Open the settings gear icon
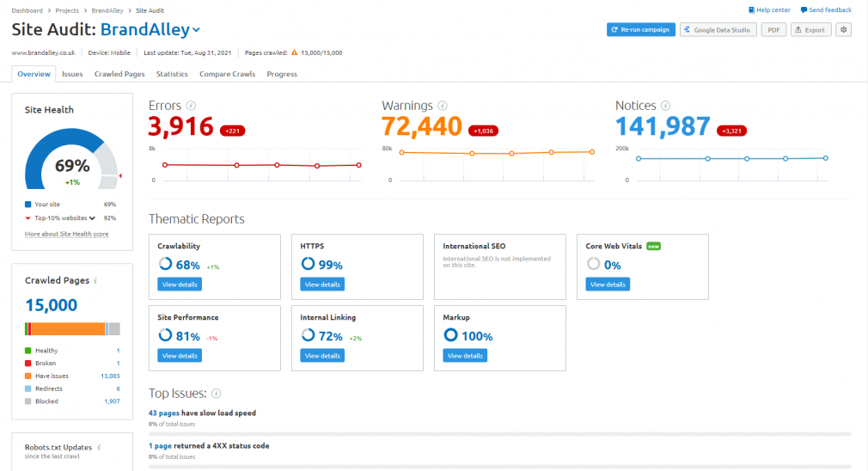868x471 pixels. (844, 30)
